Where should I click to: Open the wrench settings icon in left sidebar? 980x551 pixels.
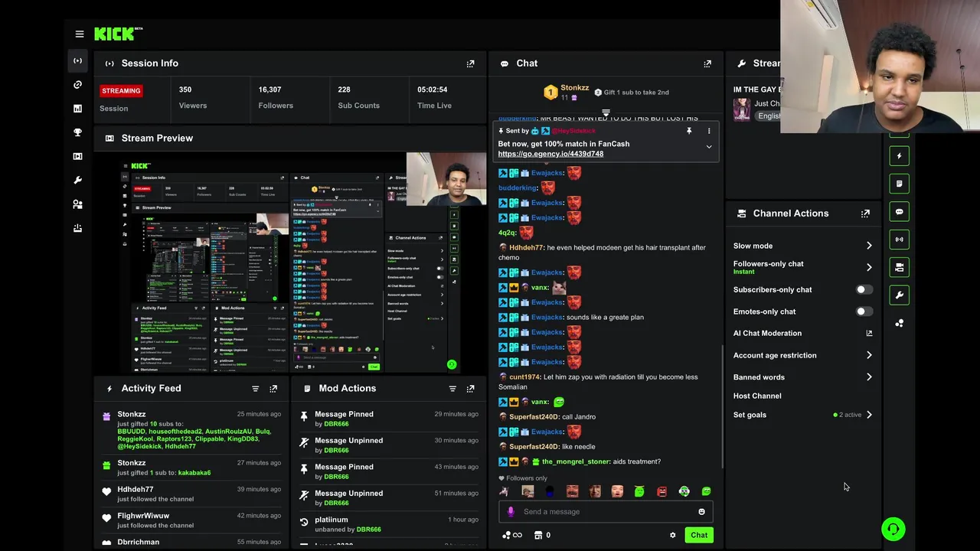(77, 180)
